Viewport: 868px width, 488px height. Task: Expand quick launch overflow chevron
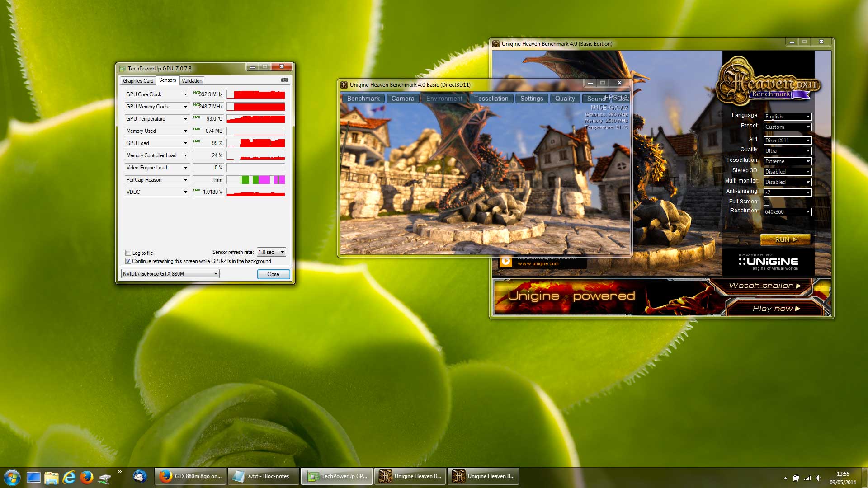(x=120, y=472)
